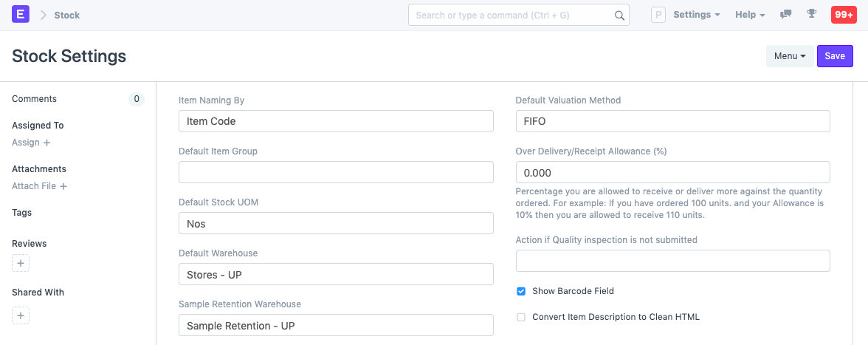Go to Stock breadcrumb
868x345 pixels.
click(x=66, y=15)
